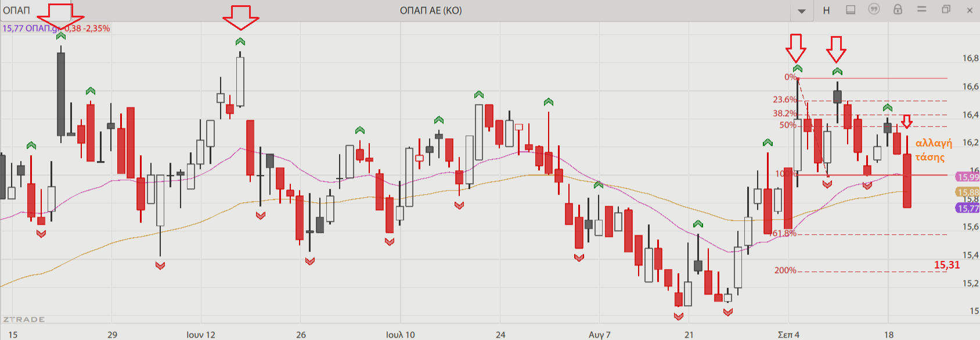980x340 pixels.
Task: Change the H timeframe setting
Action: (x=826, y=10)
